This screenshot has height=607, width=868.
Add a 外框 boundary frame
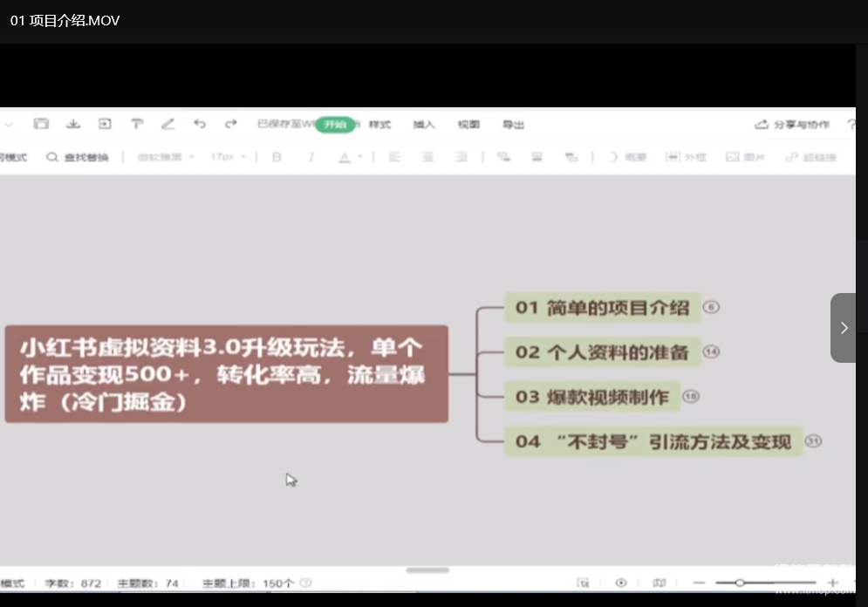tap(686, 157)
